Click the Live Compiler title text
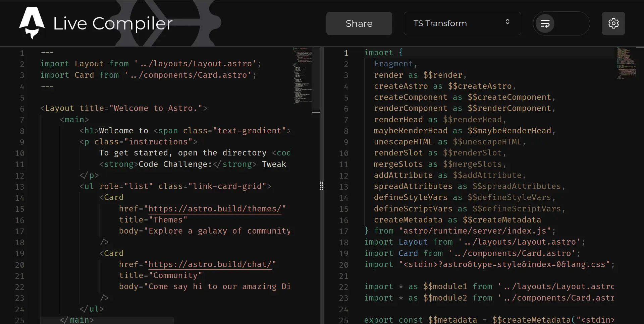This screenshot has height=324, width=644. pyautogui.click(x=113, y=23)
